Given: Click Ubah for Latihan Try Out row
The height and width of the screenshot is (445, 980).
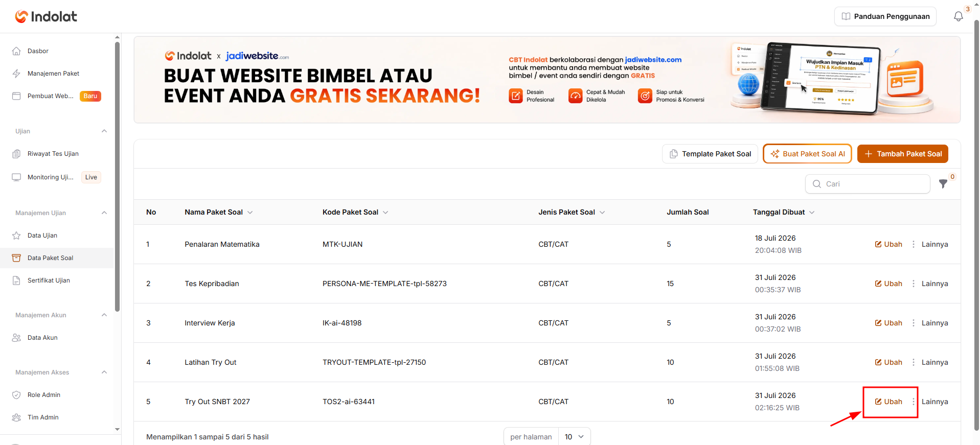Looking at the screenshot, I should [x=888, y=362].
